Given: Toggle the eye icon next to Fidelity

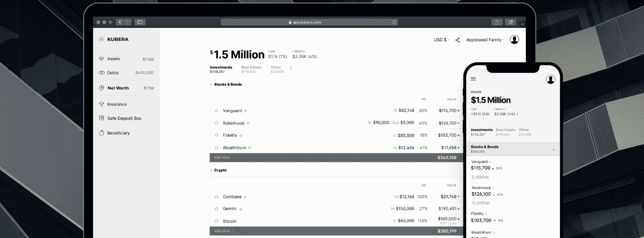Looking at the screenshot, I should [x=240, y=136].
